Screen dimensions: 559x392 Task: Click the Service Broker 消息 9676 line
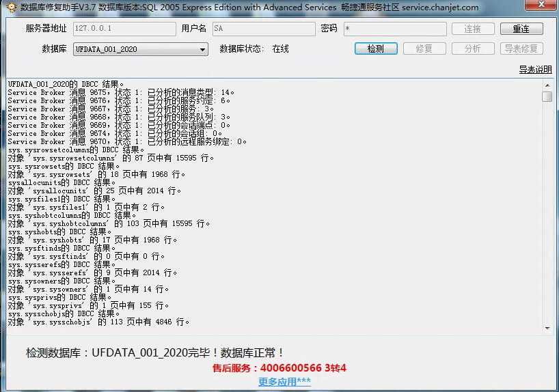(x=119, y=100)
